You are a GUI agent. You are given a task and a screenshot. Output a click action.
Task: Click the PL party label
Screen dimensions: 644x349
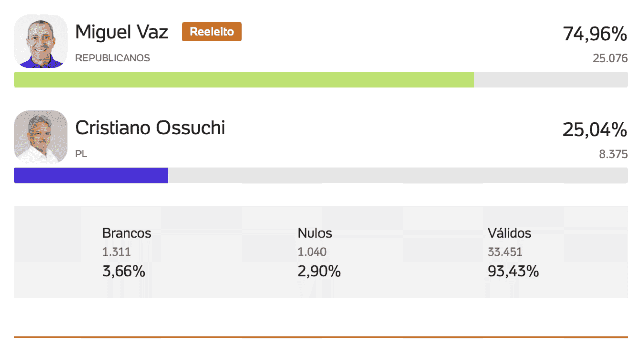pos(81,154)
